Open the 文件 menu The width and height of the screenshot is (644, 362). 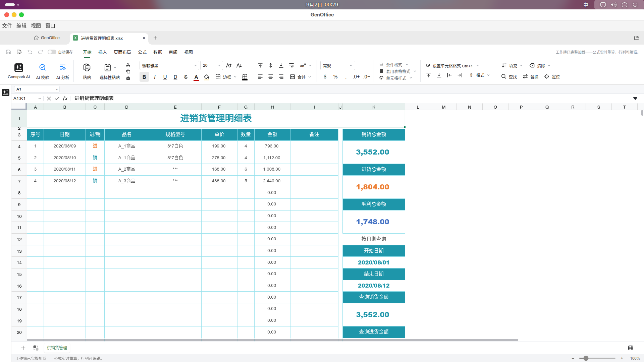coord(7,26)
